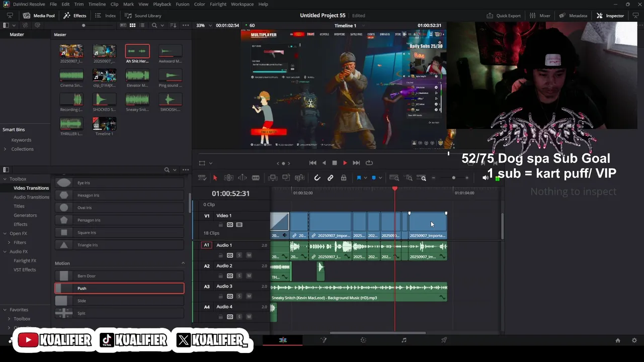Switch media pool to list view
644x362 pixels.
pos(142,25)
